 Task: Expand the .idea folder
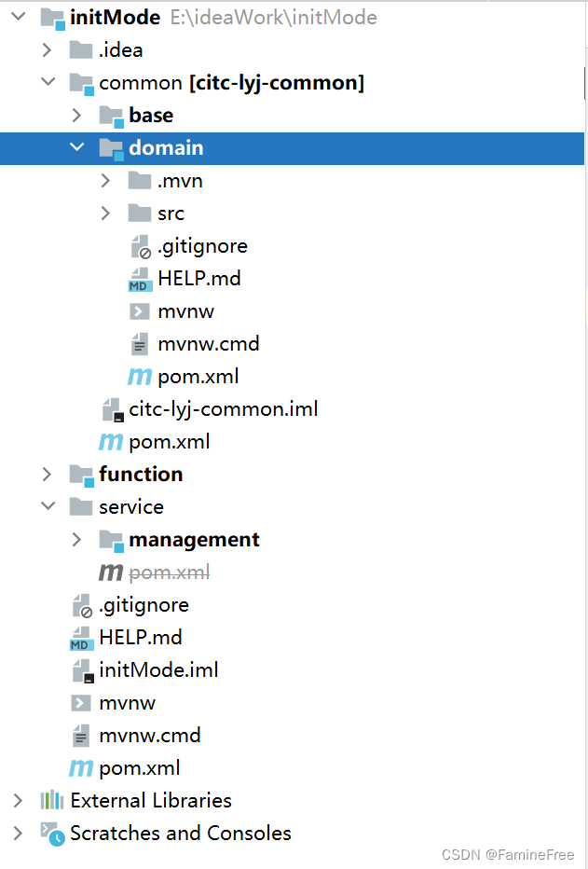pos(47,49)
